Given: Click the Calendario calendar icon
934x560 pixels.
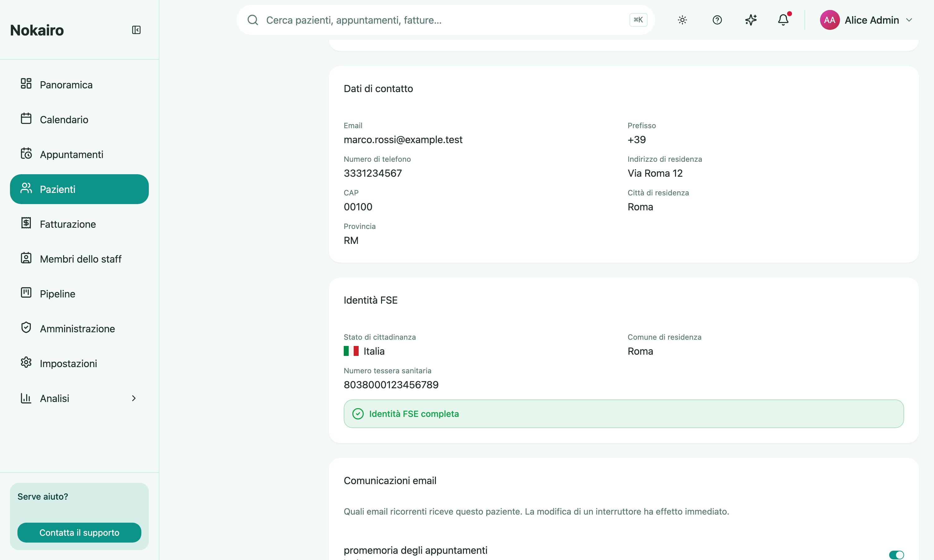Looking at the screenshot, I should point(26,119).
